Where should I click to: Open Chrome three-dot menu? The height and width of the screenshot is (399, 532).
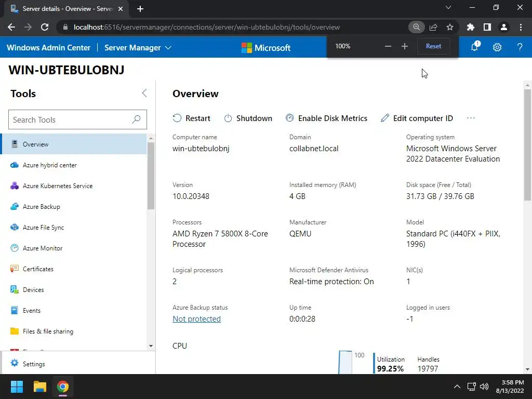point(521,27)
